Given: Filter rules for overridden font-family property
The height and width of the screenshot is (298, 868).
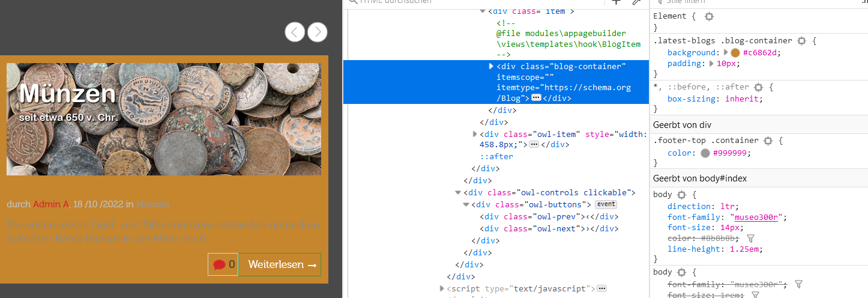Looking at the screenshot, I should [798, 284].
